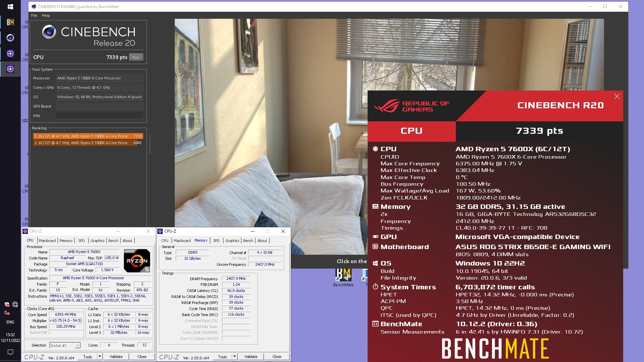Open BenchMate from the taskbar BM icon
Viewport: 644px width, 362px height.
click(10, 22)
